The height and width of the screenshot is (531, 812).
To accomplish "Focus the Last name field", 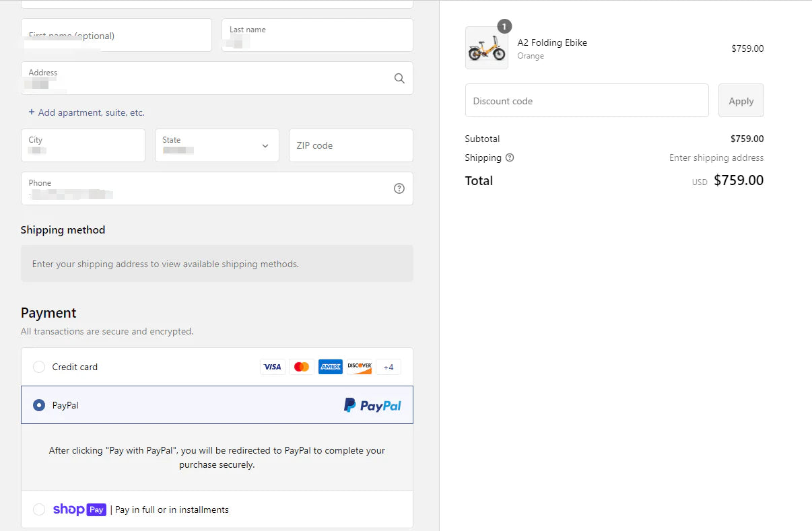I will click(x=317, y=36).
